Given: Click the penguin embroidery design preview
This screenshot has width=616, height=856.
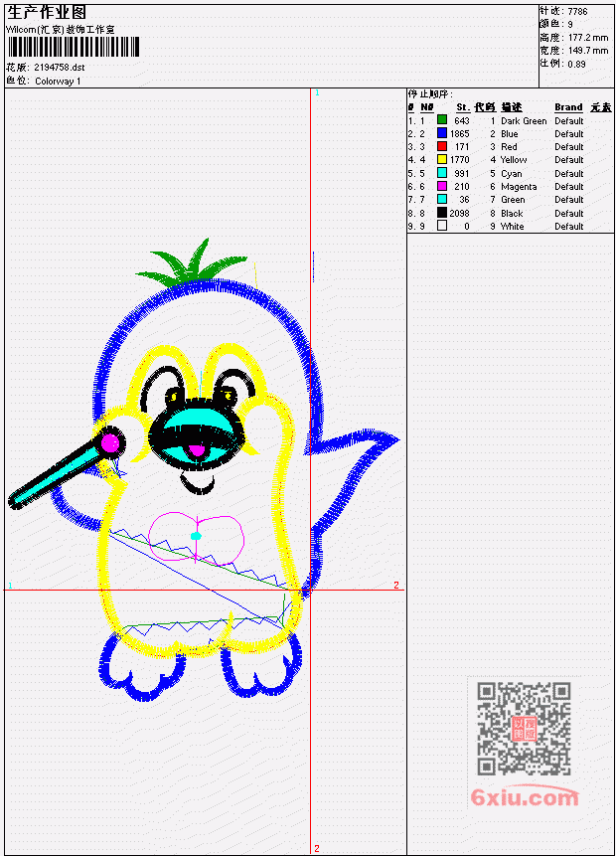Looking at the screenshot, I should (x=204, y=469).
